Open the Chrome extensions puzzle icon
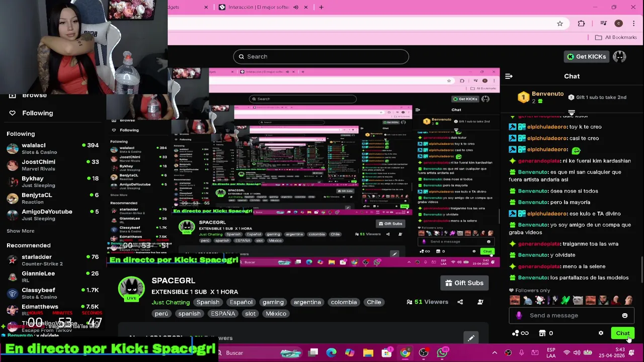This screenshot has height=362, width=644. [x=581, y=23]
